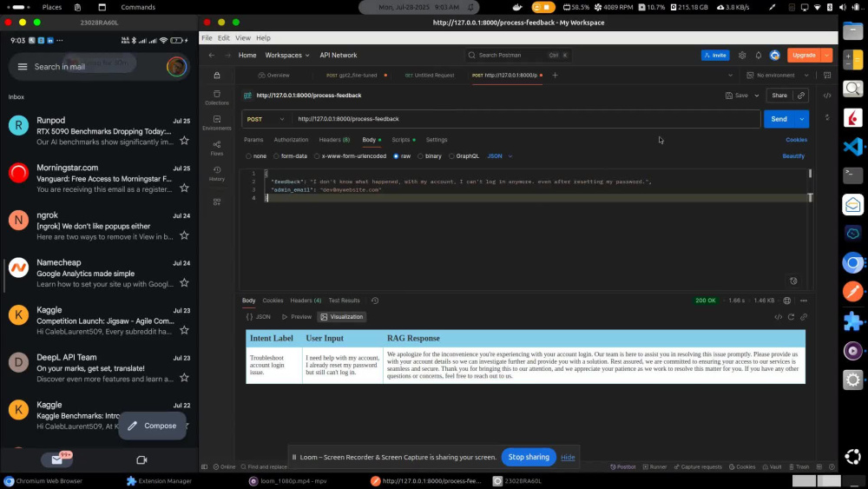The image size is (868, 489).
Task: Open the Help menu
Action: tap(263, 38)
